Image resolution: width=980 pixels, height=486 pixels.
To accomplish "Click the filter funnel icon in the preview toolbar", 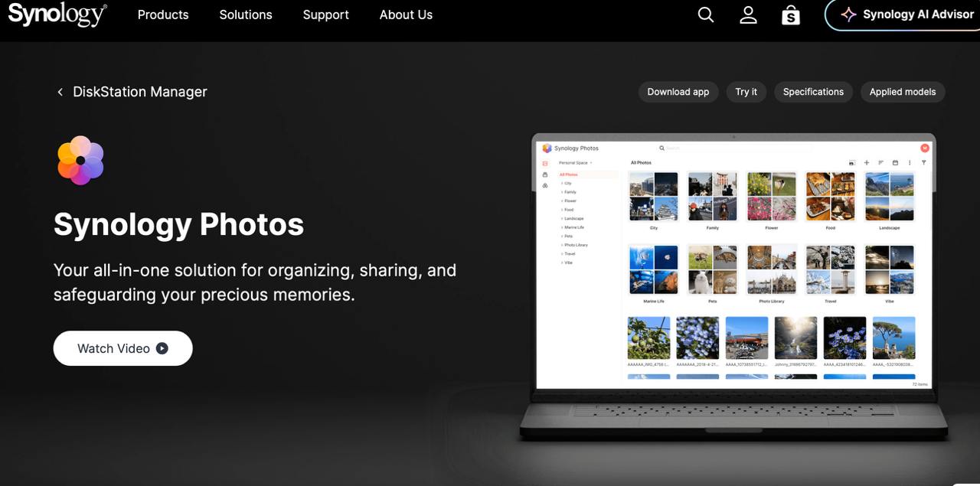I will tap(924, 162).
